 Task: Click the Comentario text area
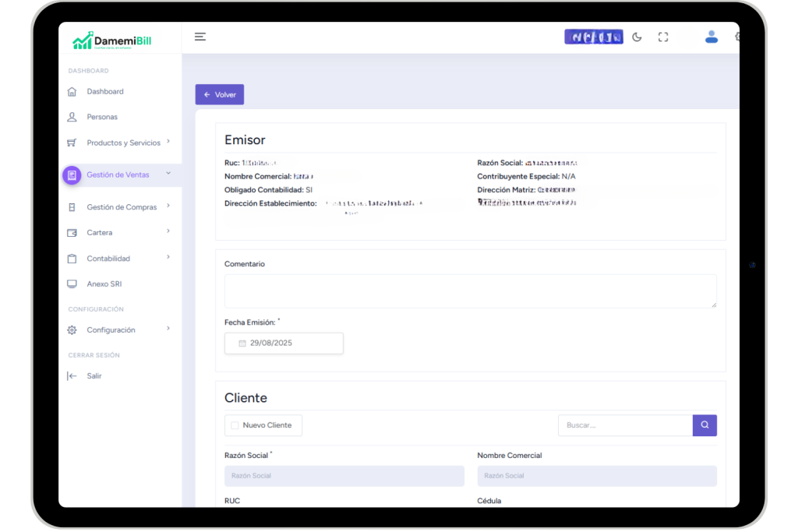(x=470, y=291)
